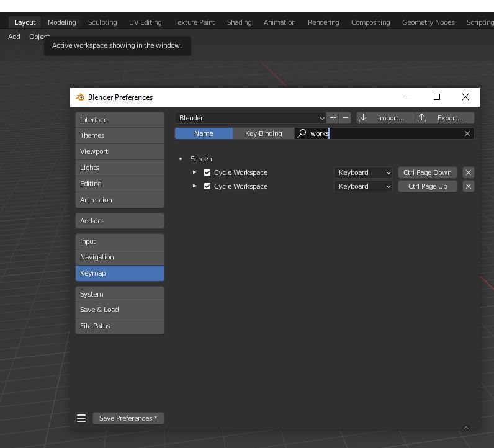Open the Editing preferences section
The image size is (494, 448).
120,184
